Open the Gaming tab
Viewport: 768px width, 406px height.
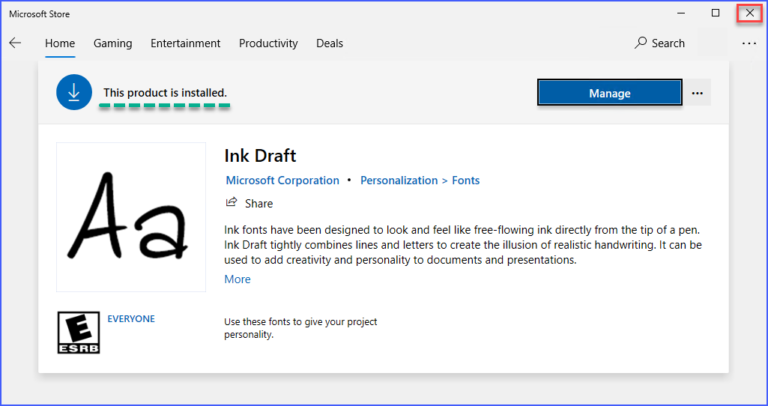[113, 43]
